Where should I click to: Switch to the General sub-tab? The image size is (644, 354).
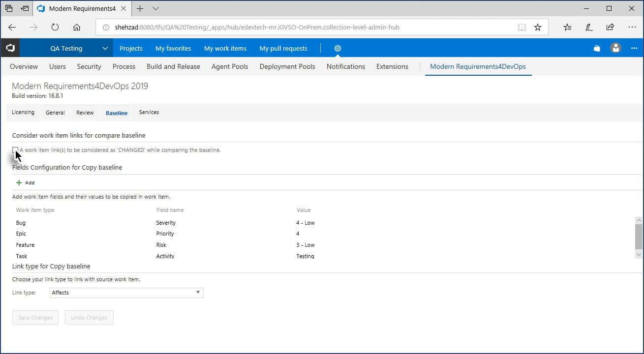[55, 113]
